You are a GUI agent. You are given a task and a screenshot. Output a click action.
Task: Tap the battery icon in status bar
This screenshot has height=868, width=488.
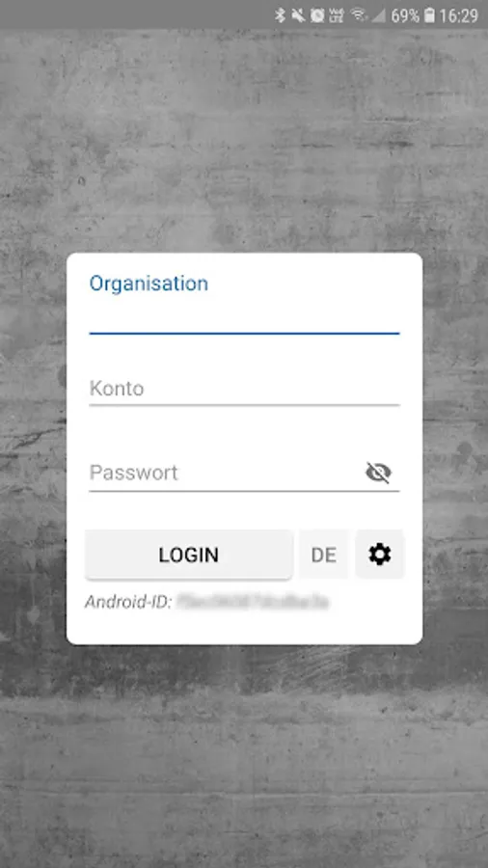coord(429,15)
